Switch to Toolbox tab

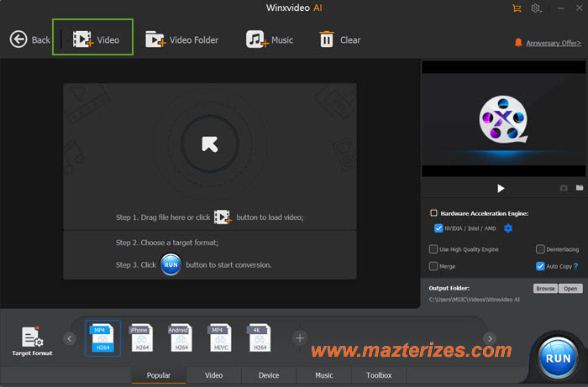pyautogui.click(x=379, y=375)
